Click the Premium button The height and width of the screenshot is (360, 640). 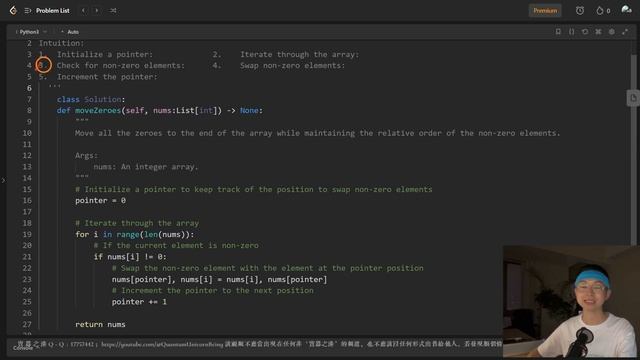tap(545, 11)
